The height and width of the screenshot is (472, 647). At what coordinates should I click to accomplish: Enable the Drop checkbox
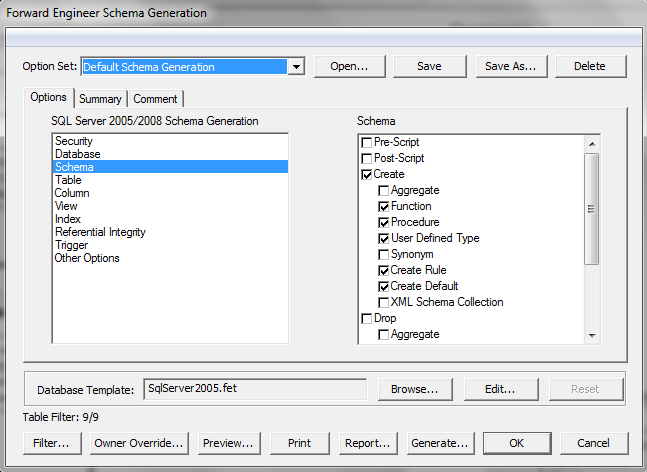click(366, 319)
